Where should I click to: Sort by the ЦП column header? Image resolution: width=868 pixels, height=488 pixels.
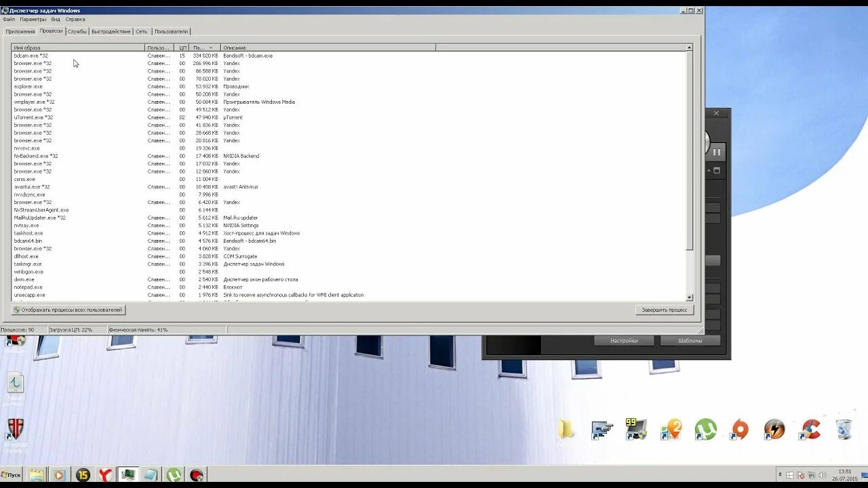pyautogui.click(x=182, y=48)
